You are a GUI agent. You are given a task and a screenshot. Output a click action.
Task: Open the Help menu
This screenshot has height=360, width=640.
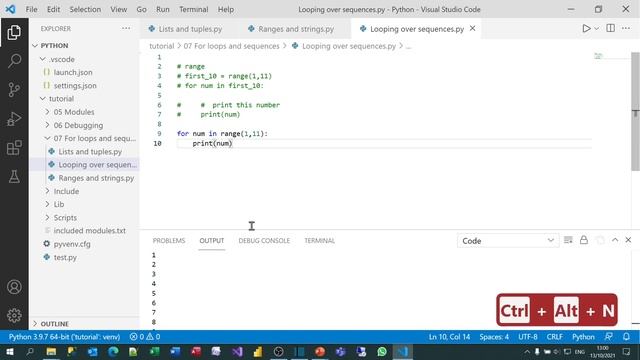click(x=226, y=9)
